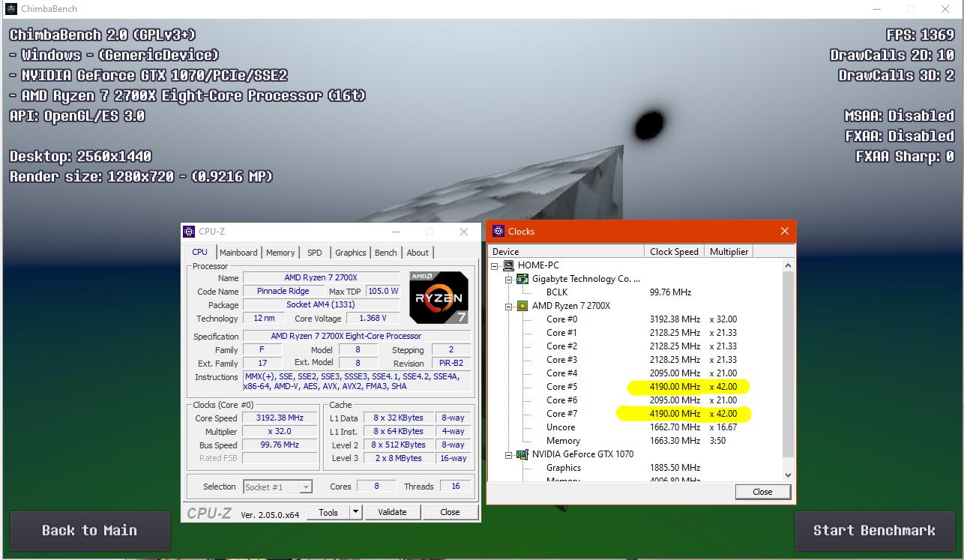This screenshot has height=560, width=964.
Task: Select AMD Ryzen 7 2700X in Clocks tree
Action: coord(571,306)
